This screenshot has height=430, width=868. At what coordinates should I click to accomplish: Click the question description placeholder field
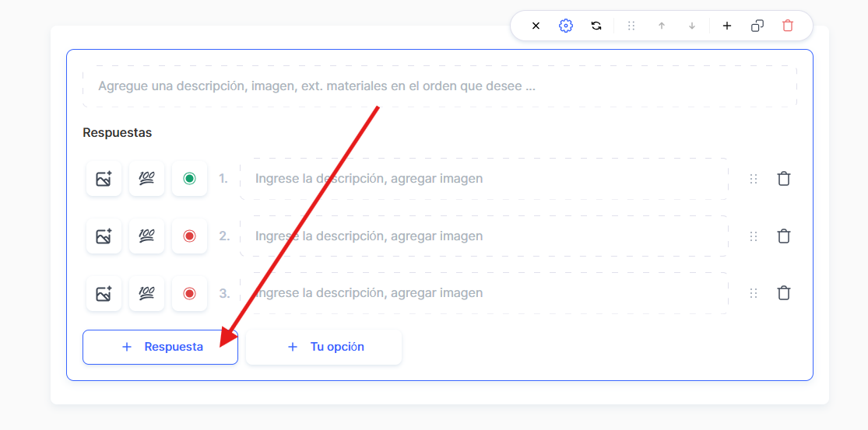(x=440, y=86)
